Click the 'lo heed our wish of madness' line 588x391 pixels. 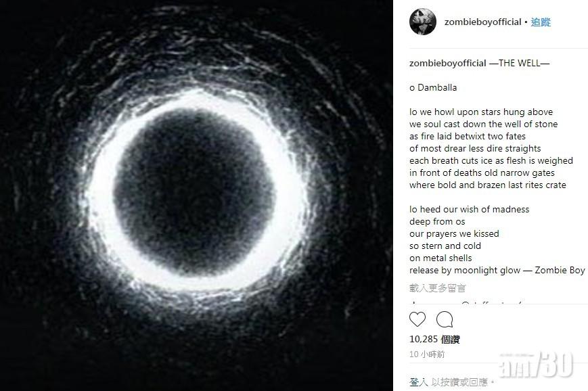pyautogui.click(x=469, y=210)
